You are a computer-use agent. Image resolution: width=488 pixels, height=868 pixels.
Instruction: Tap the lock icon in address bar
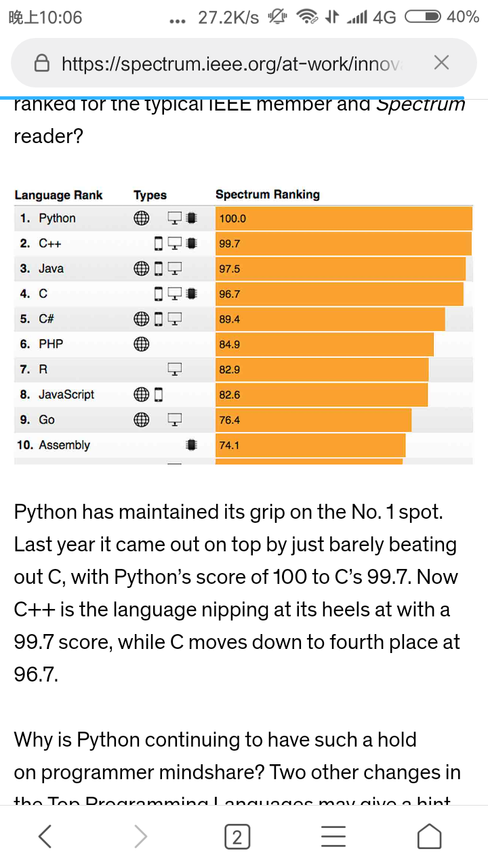(42, 64)
